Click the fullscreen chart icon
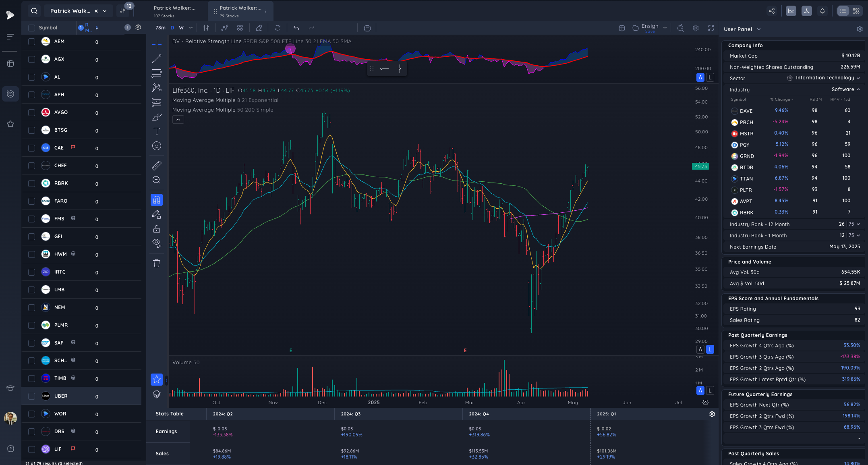The height and width of the screenshot is (465, 868). (711, 28)
